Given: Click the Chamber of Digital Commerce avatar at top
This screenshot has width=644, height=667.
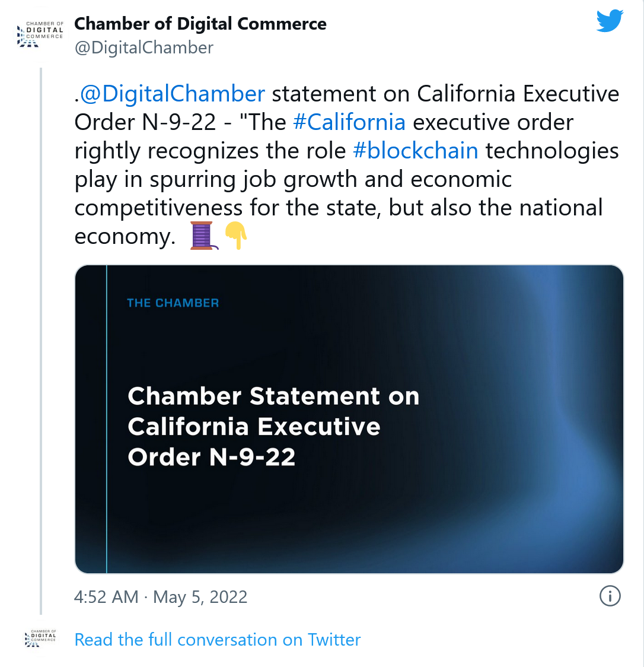Looking at the screenshot, I should click(x=41, y=34).
